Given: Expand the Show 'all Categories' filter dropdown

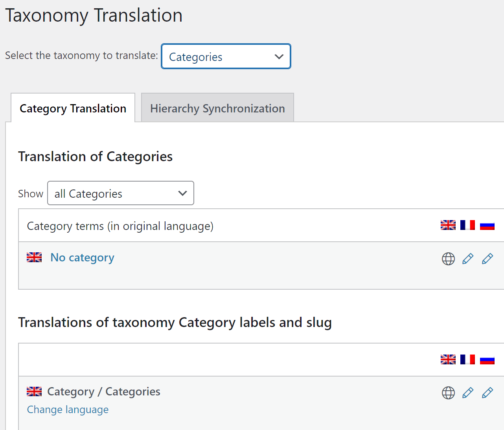Looking at the screenshot, I should (120, 193).
